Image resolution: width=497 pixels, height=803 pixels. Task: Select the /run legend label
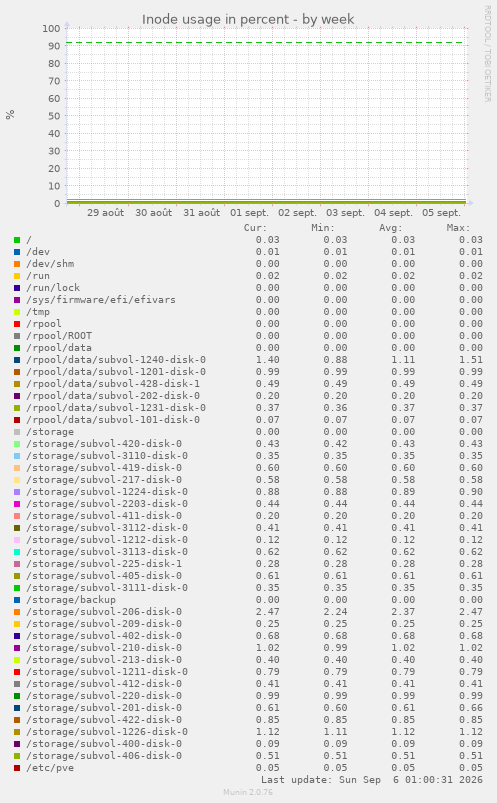(38, 276)
